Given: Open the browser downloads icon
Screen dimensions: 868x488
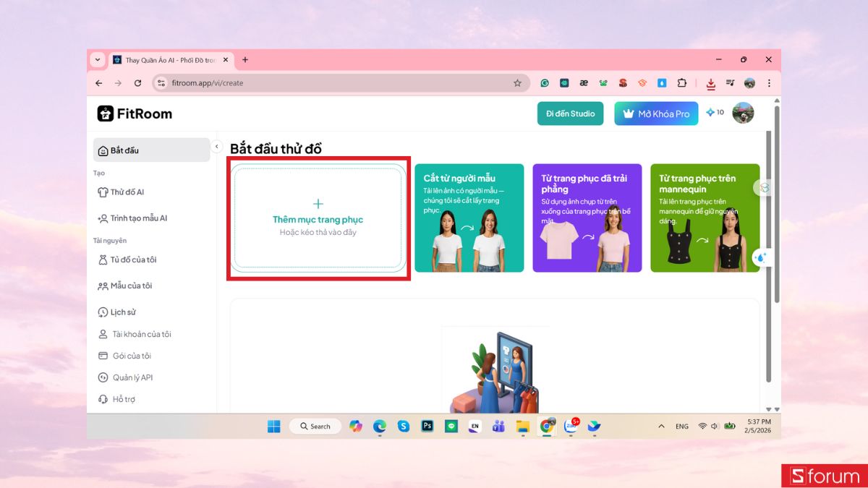Looking at the screenshot, I should pyautogui.click(x=711, y=84).
